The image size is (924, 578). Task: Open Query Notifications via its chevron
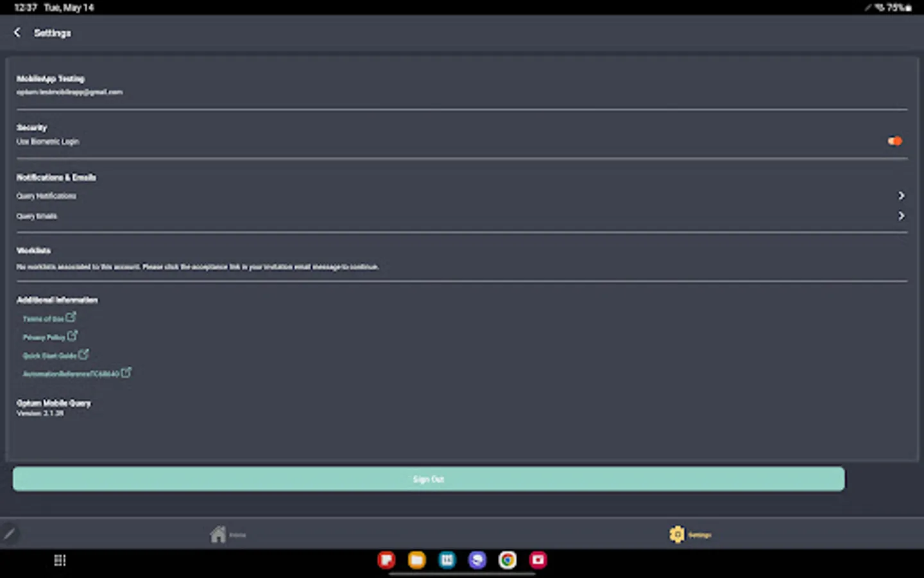tap(901, 195)
